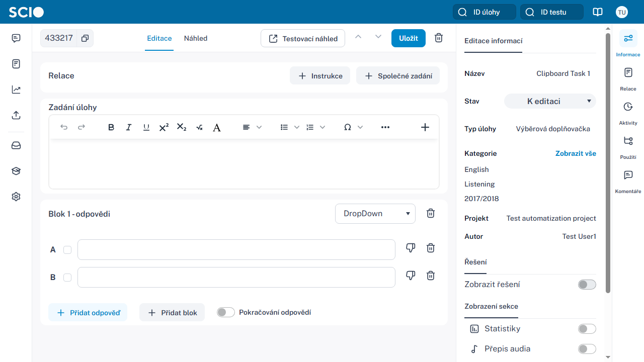Open the font color tool
644x362 pixels.
(x=217, y=127)
